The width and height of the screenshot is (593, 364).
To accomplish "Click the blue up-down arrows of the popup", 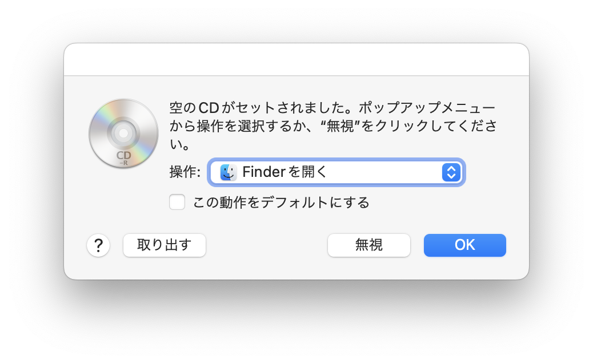I will point(451,172).
